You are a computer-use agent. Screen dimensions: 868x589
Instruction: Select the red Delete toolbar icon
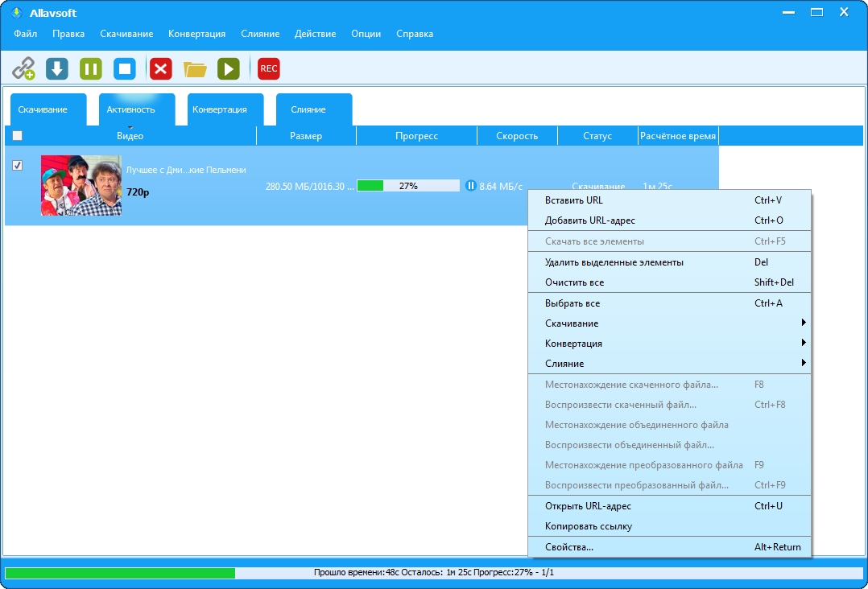tap(160, 68)
